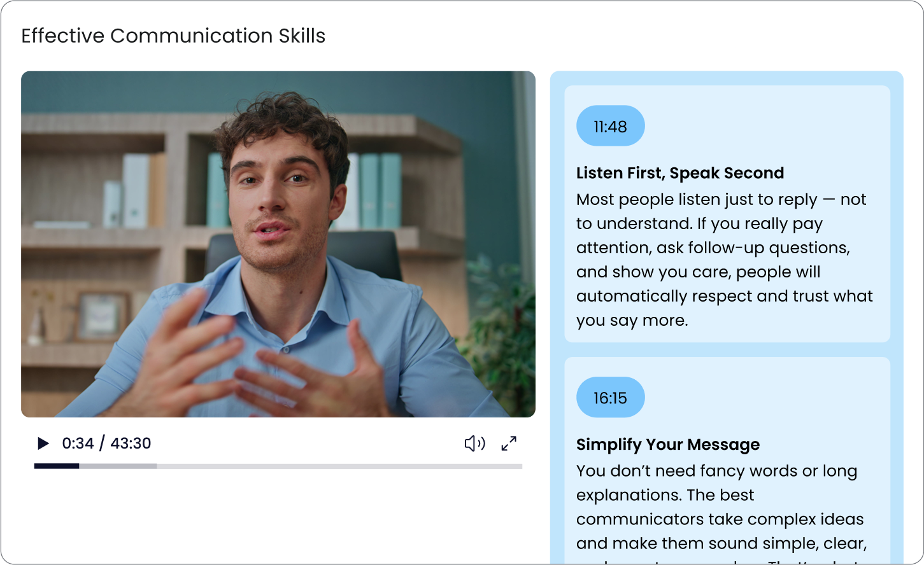This screenshot has width=924, height=565.
Task: Select the Listen First, Speak Second heading
Action: (x=680, y=173)
